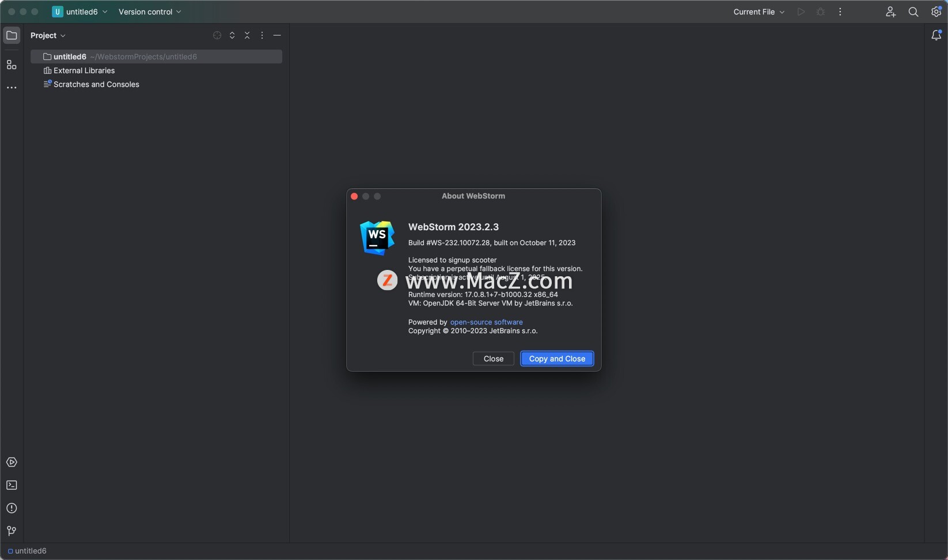Select External Libraries in the project tree
Screen dimensions: 948x560
click(x=84, y=70)
